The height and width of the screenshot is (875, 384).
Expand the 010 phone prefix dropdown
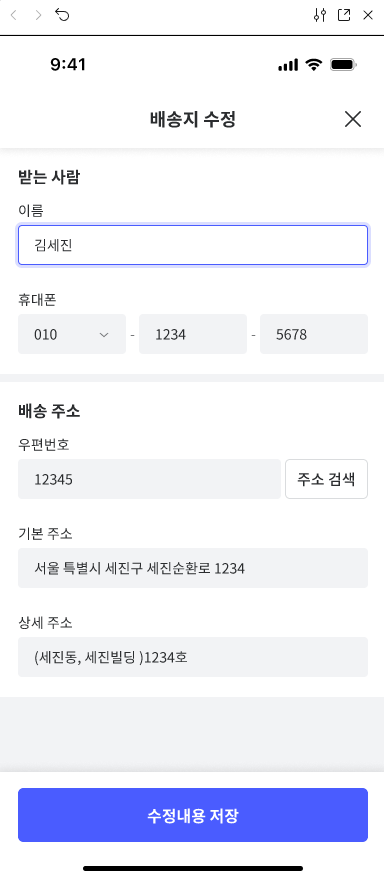point(72,334)
